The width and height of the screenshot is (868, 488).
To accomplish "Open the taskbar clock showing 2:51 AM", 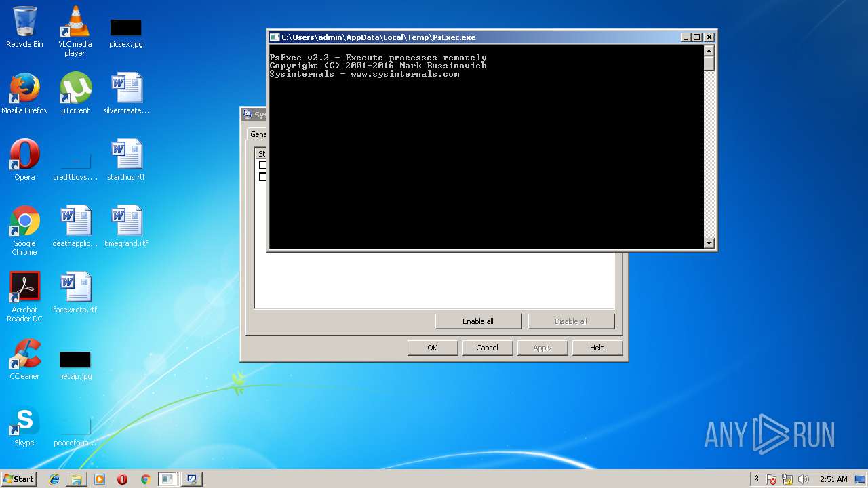I will click(x=833, y=479).
